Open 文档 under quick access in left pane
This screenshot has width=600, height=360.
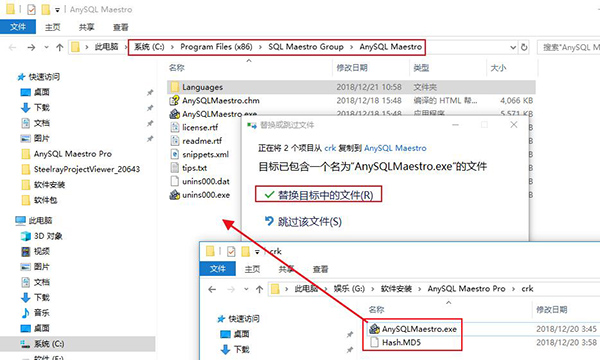coord(35,123)
